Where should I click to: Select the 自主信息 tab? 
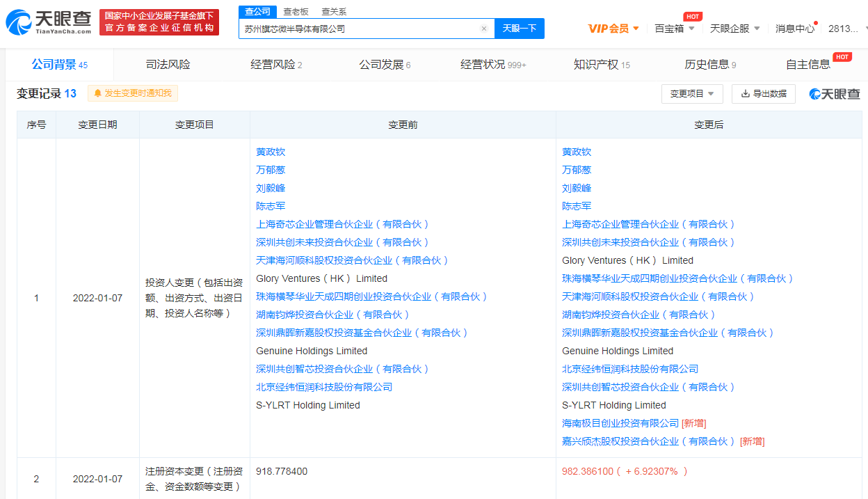pyautogui.click(x=809, y=65)
